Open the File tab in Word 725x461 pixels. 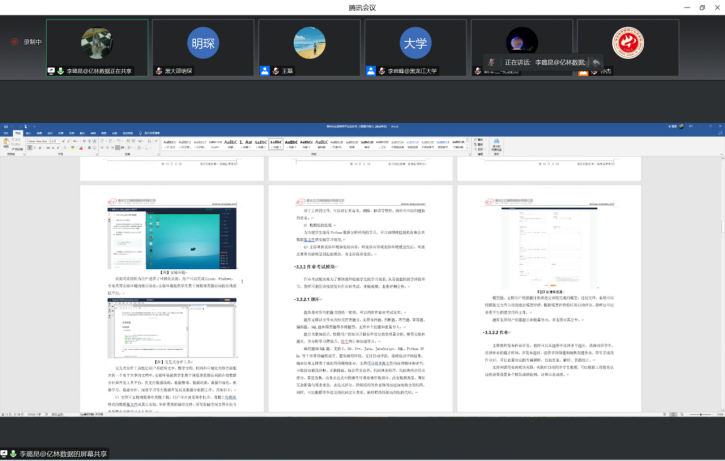click(5, 132)
